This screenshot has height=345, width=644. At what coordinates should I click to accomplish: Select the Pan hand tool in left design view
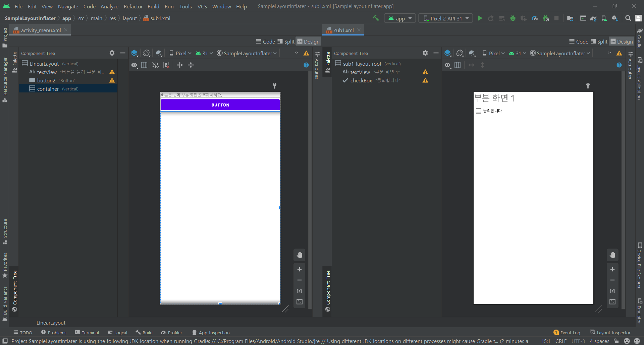pyautogui.click(x=300, y=255)
